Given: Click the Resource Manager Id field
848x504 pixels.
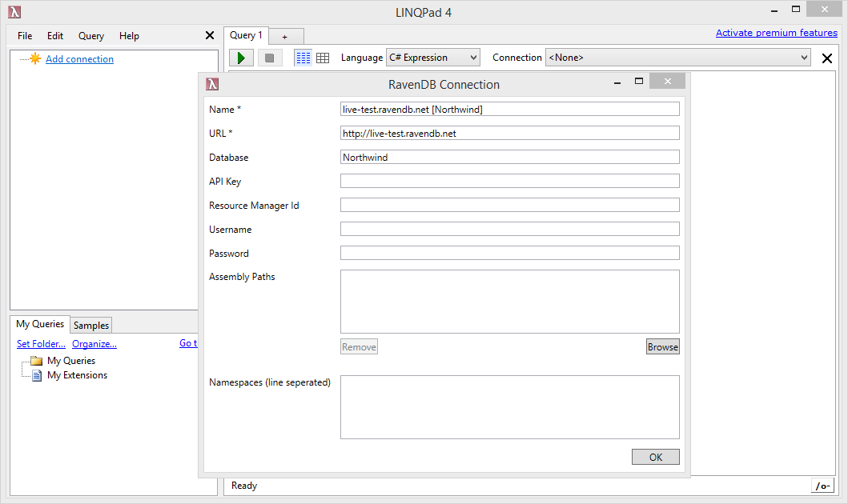Looking at the screenshot, I should 509,206.
